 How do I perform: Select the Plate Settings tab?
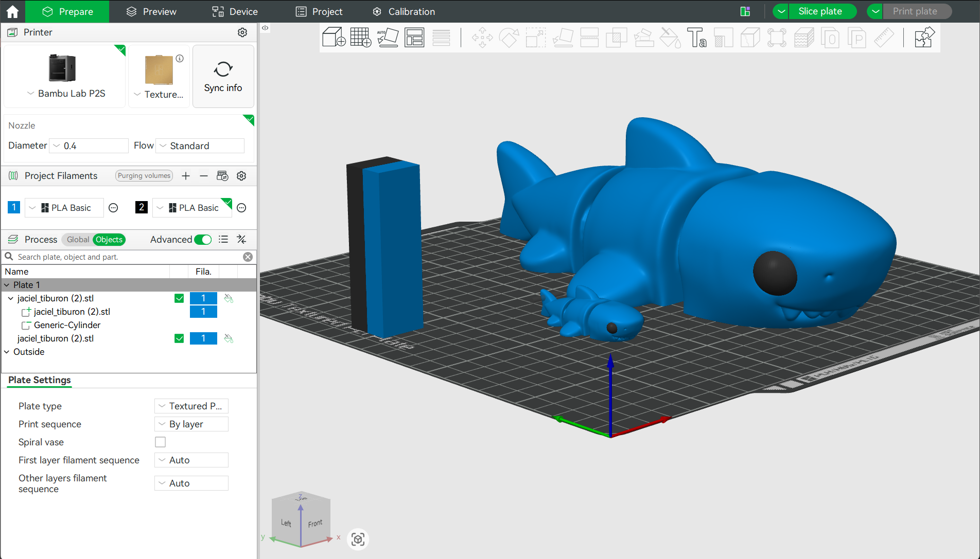point(40,380)
